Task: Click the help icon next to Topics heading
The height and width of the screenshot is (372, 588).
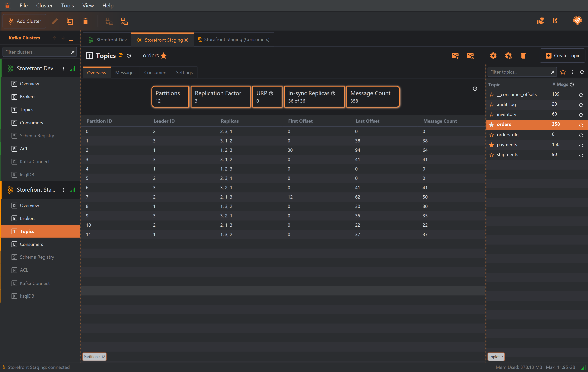Action: (129, 56)
